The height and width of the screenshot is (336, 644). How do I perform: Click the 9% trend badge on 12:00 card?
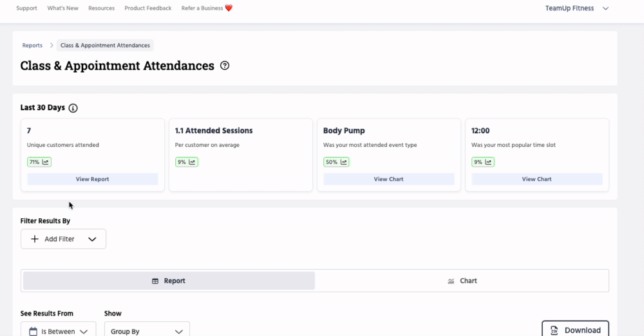[483, 162]
